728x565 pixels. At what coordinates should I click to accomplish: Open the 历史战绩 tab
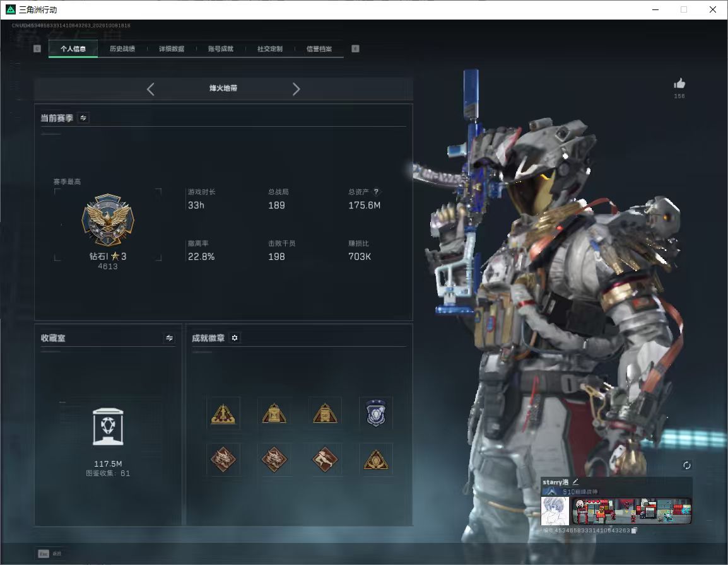(x=122, y=49)
